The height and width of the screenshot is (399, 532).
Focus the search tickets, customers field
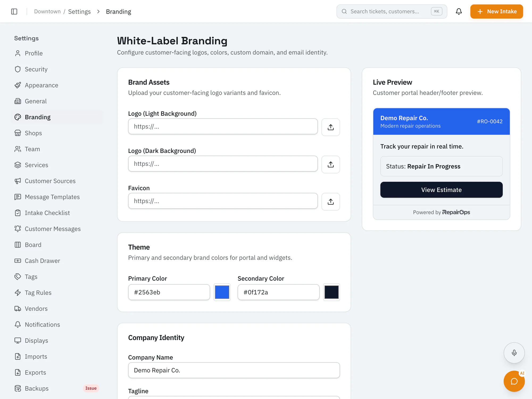[392, 11]
